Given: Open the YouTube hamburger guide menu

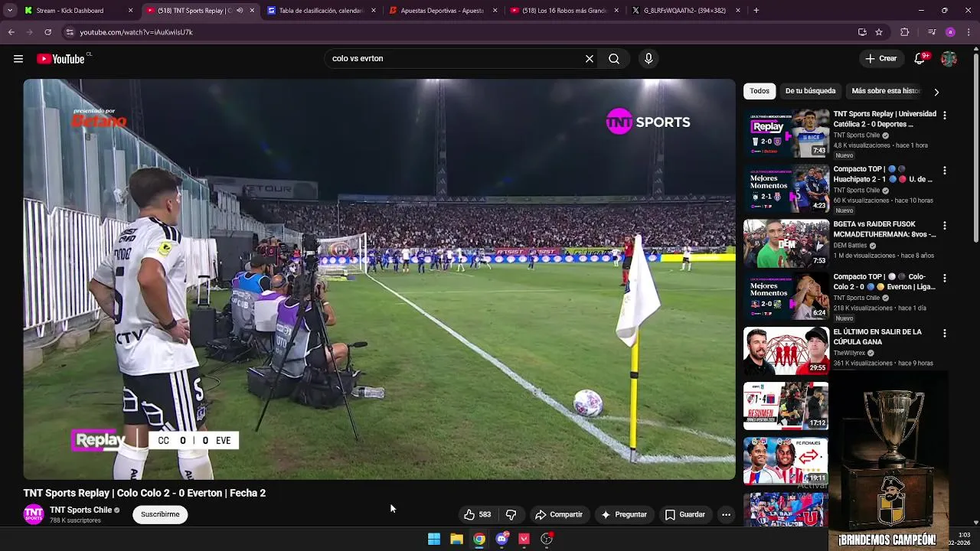Looking at the screenshot, I should tap(18, 59).
